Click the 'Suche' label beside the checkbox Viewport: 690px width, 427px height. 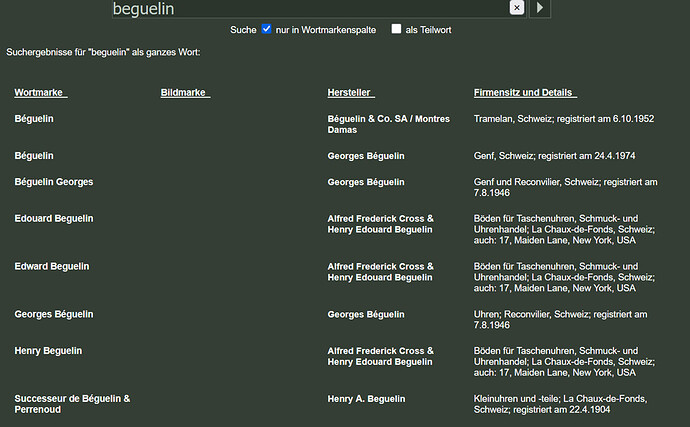(x=243, y=30)
